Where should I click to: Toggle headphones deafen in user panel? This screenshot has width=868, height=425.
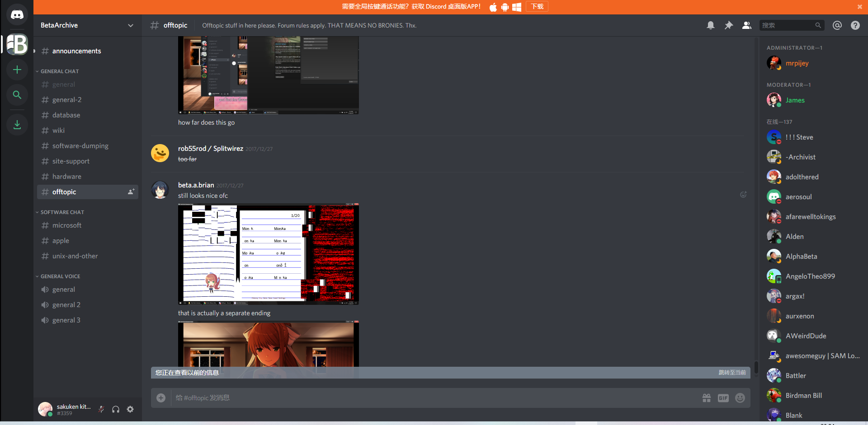(x=116, y=409)
